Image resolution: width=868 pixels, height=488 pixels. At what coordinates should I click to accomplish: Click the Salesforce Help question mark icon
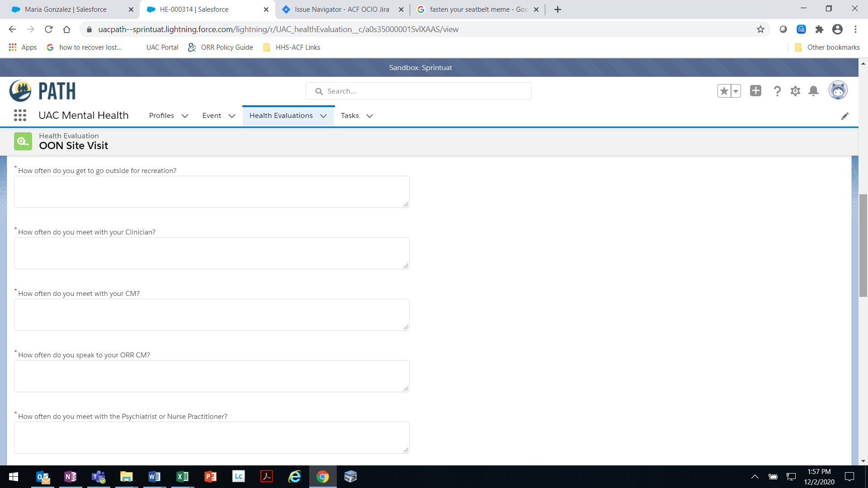point(777,91)
